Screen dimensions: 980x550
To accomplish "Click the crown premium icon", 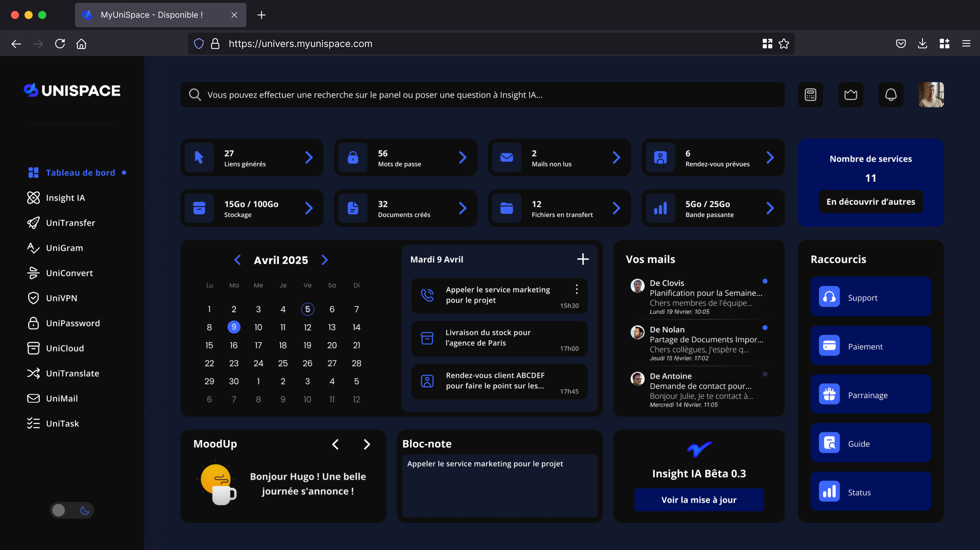I will pos(851,95).
